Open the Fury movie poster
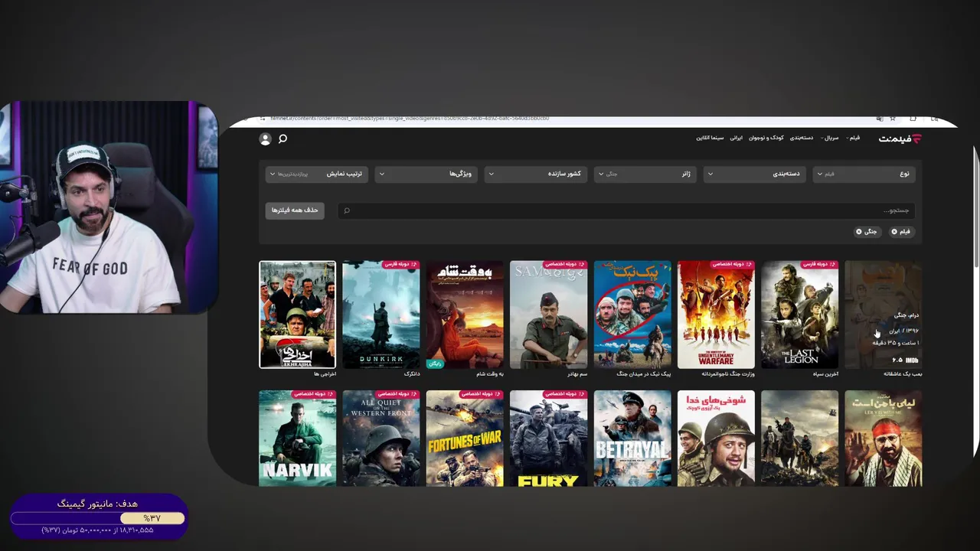The width and height of the screenshot is (980, 551). [548, 439]
